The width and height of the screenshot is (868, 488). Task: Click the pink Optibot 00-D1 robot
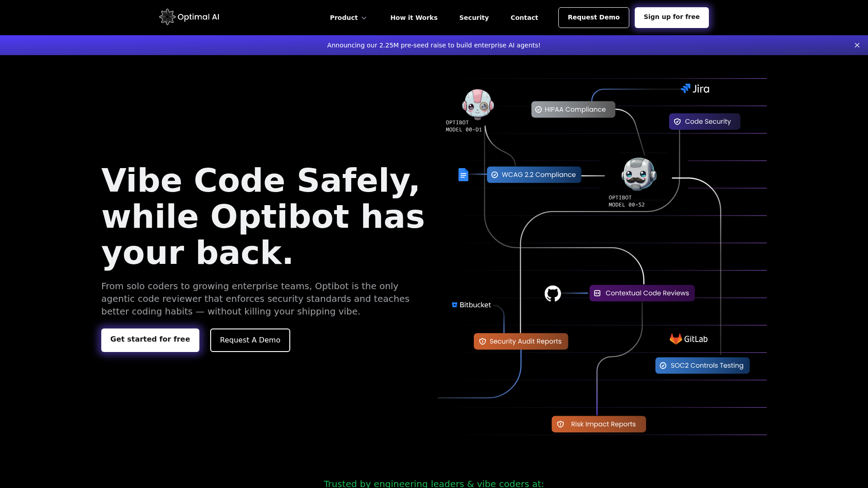click(478, 104)
